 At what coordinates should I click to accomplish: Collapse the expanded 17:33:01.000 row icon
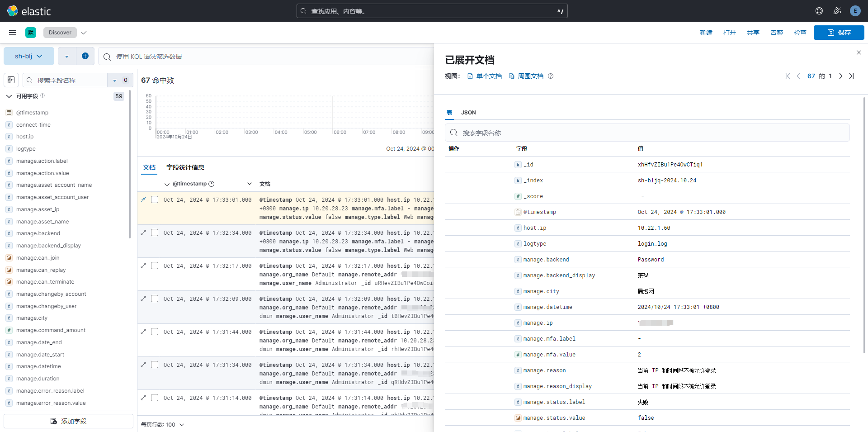(x=143, y=199)
